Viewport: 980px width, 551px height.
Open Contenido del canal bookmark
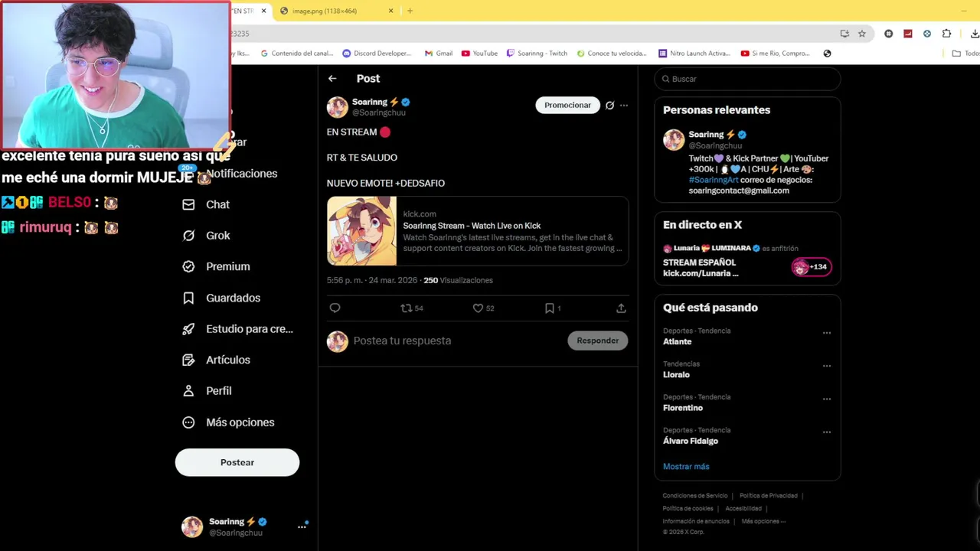tap(297, 54)
